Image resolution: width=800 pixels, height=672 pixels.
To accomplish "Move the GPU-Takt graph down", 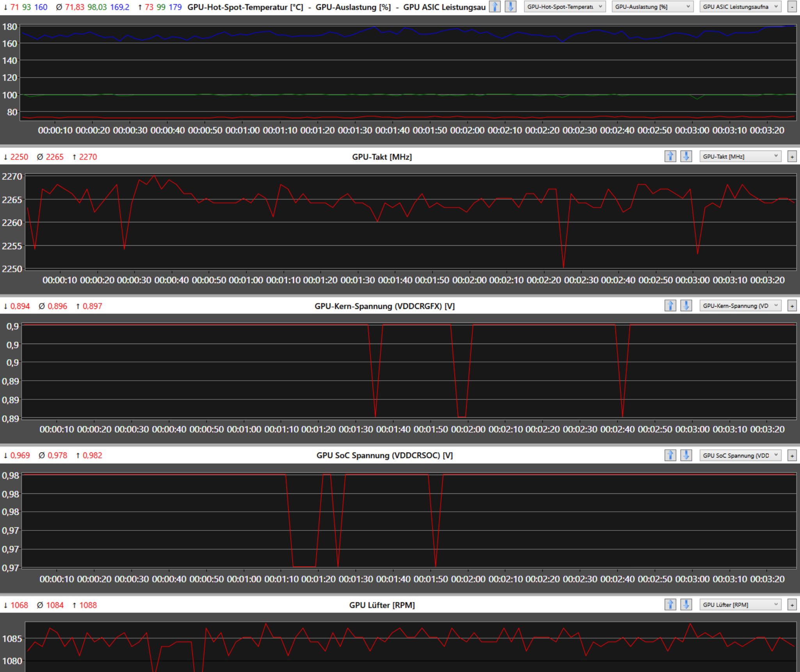I will 686,156.
